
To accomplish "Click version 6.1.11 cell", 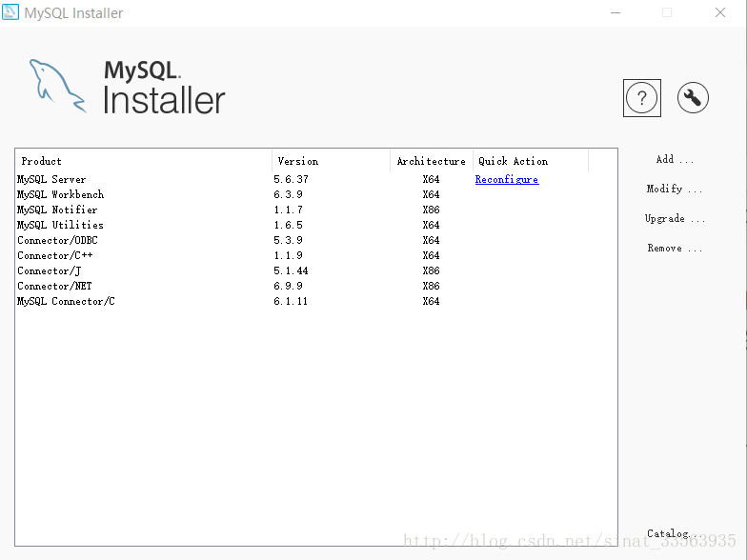I will [291, 301].
